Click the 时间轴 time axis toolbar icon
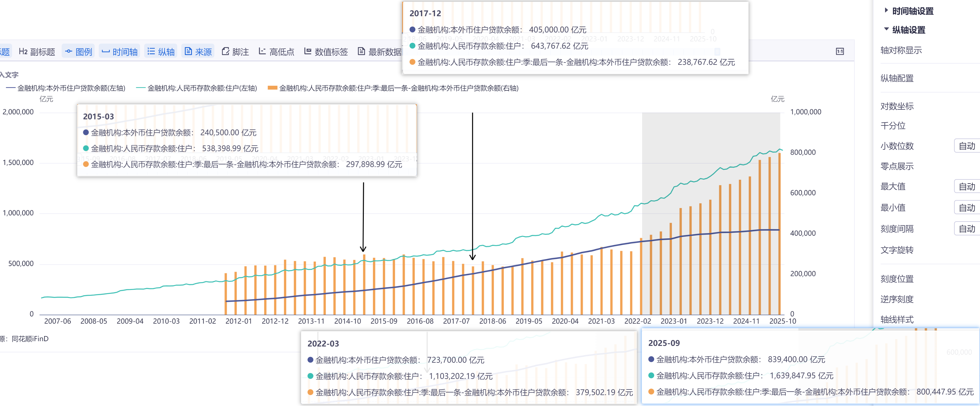 106,51
